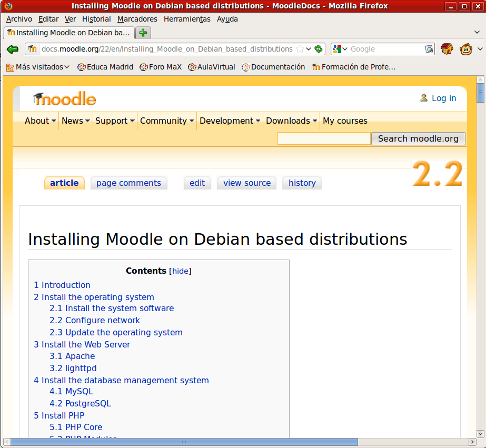Open the Marcadores menu
Viewport: 486px width, 448px height.
[137, 19]
